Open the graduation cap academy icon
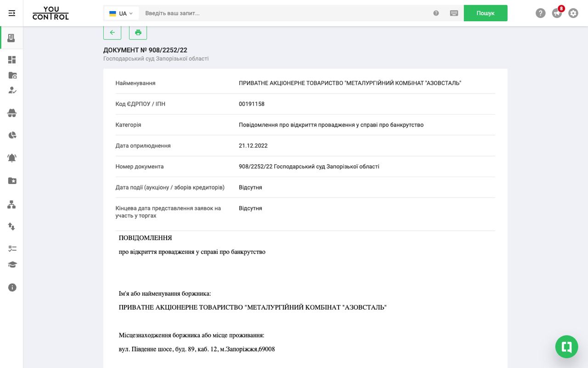 [x=12, y=264]
